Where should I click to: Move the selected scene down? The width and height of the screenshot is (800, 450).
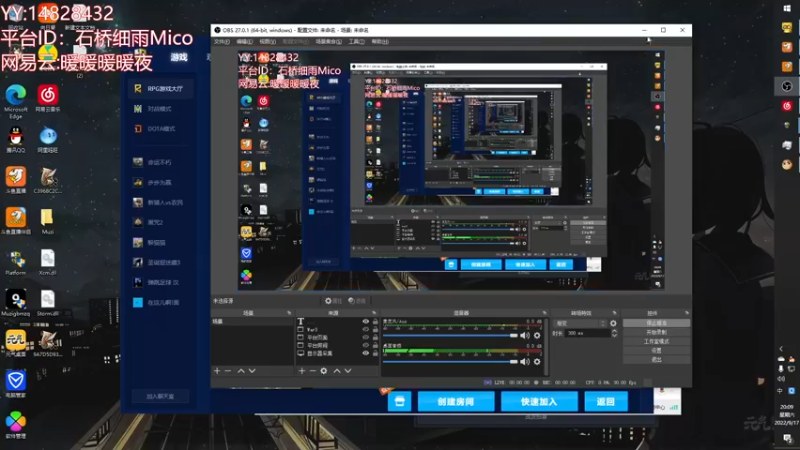coord(252,371)
